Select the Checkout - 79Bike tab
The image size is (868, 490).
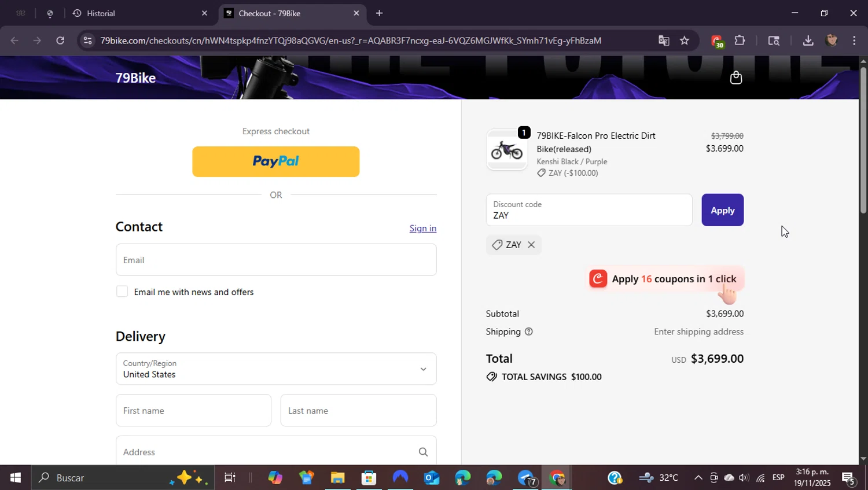(x=292, y=13)
